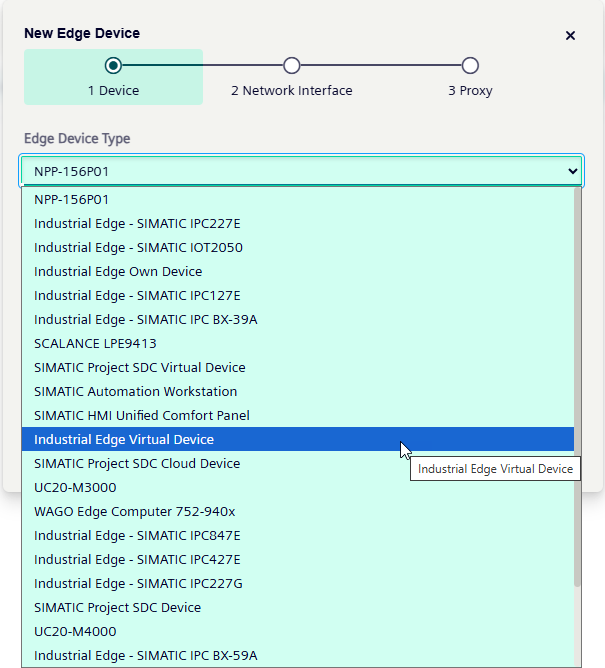605x668 pixels.
Task: Select step 2 Network Interface circle
Action: tap(291, 66)
